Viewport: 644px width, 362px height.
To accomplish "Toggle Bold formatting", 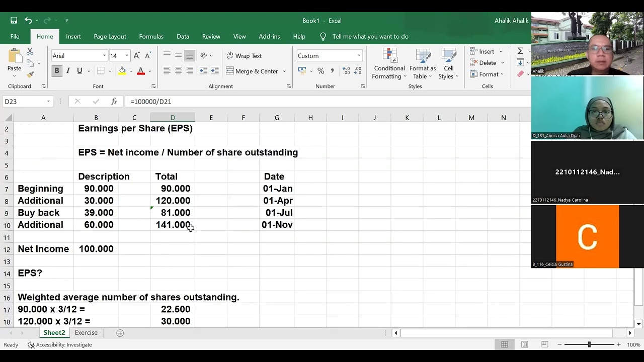I will click(x=57, y=71).
